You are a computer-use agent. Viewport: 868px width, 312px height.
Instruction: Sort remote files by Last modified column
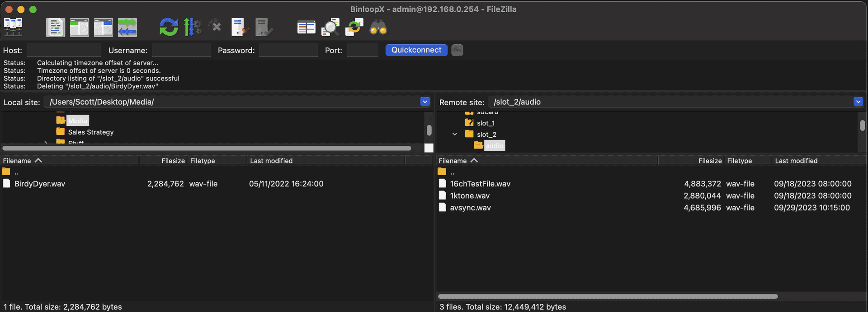pyautogui.click(x=796, y=161)
